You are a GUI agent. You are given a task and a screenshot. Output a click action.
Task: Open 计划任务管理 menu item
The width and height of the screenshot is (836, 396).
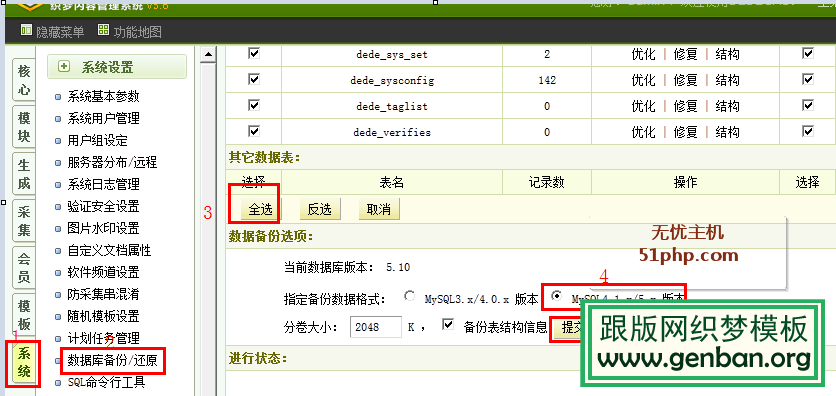103,338
